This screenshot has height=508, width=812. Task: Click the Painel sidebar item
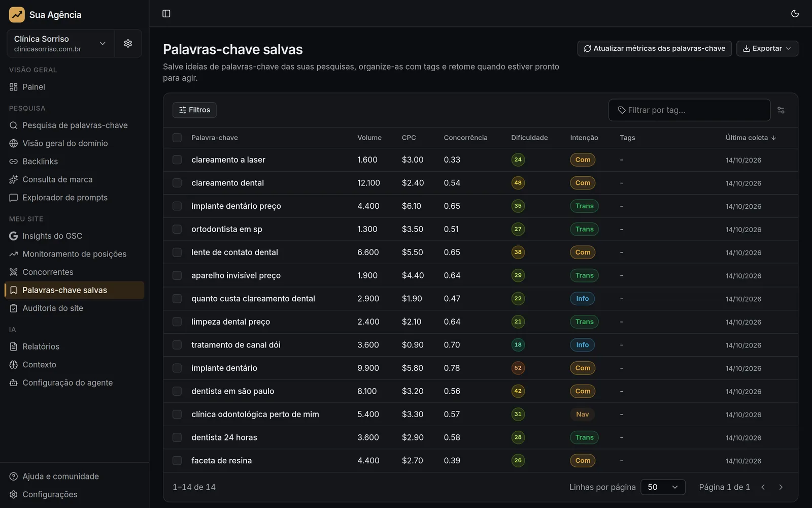[x=75, y=87]
